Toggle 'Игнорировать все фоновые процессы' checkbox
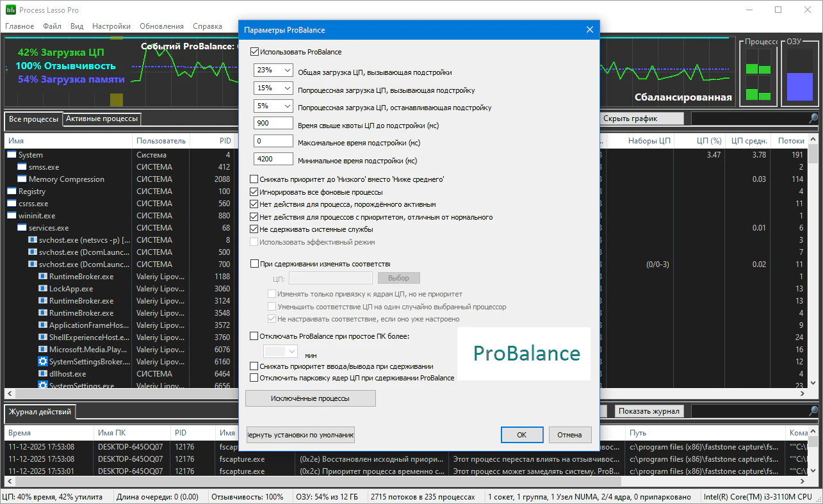Viewport: 823px width, 504px height. tap(254, 192)
